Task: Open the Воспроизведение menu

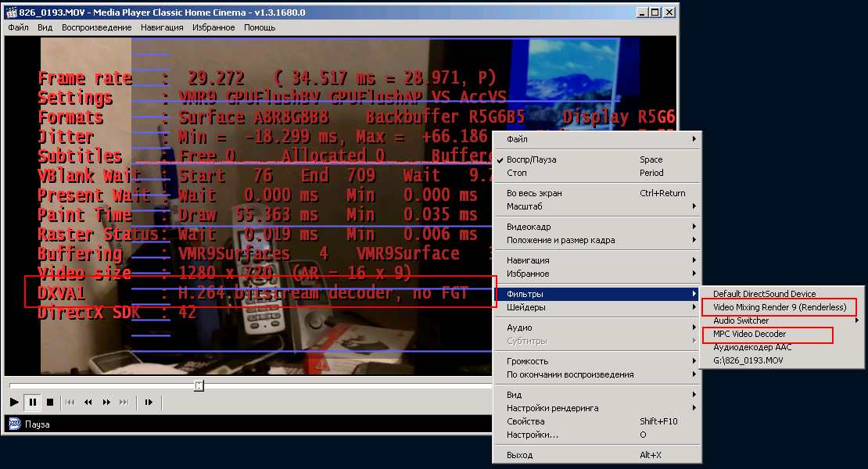Action: pos(97,27)
